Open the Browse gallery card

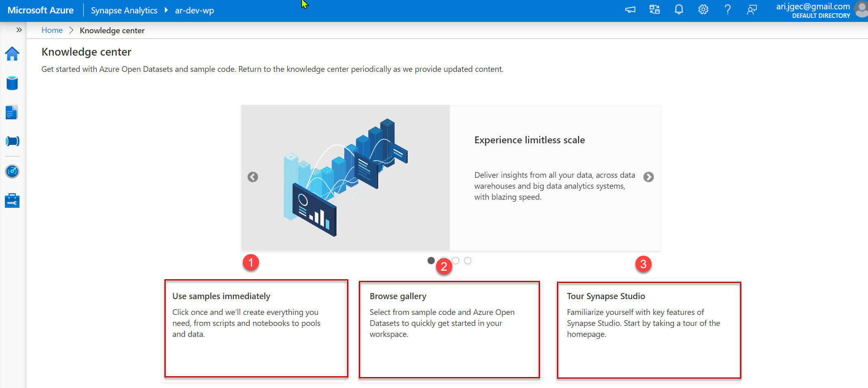click(x=449, y=329)
